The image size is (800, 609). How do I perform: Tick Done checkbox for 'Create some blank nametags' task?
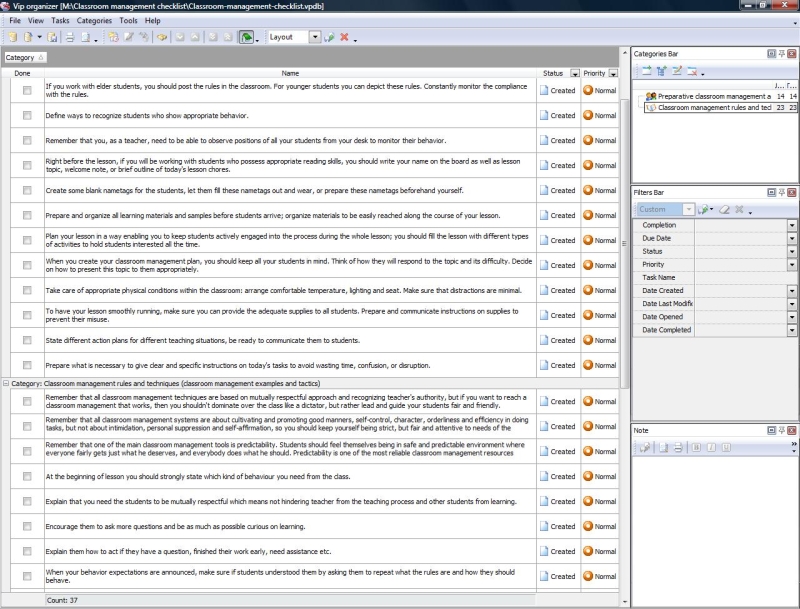(27, 191)
